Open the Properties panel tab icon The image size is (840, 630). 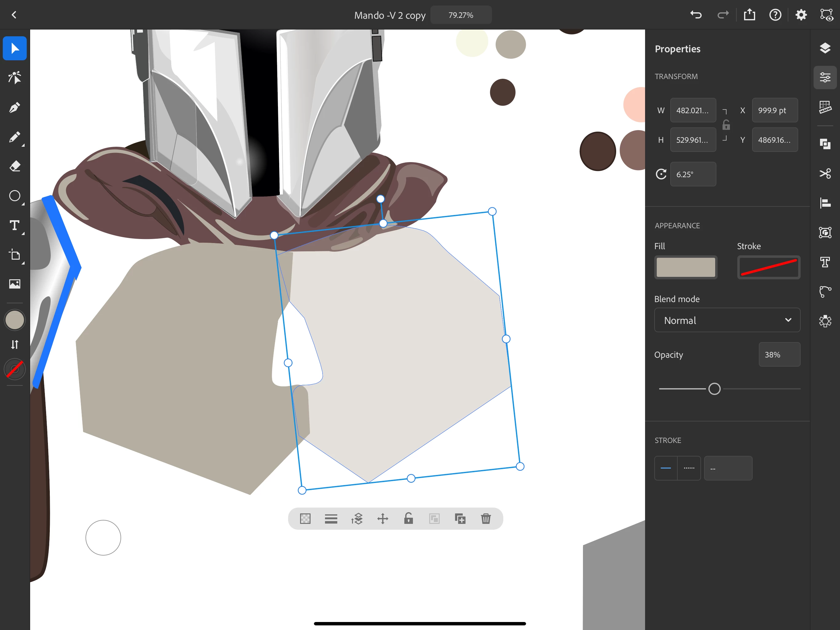point(825,78)
